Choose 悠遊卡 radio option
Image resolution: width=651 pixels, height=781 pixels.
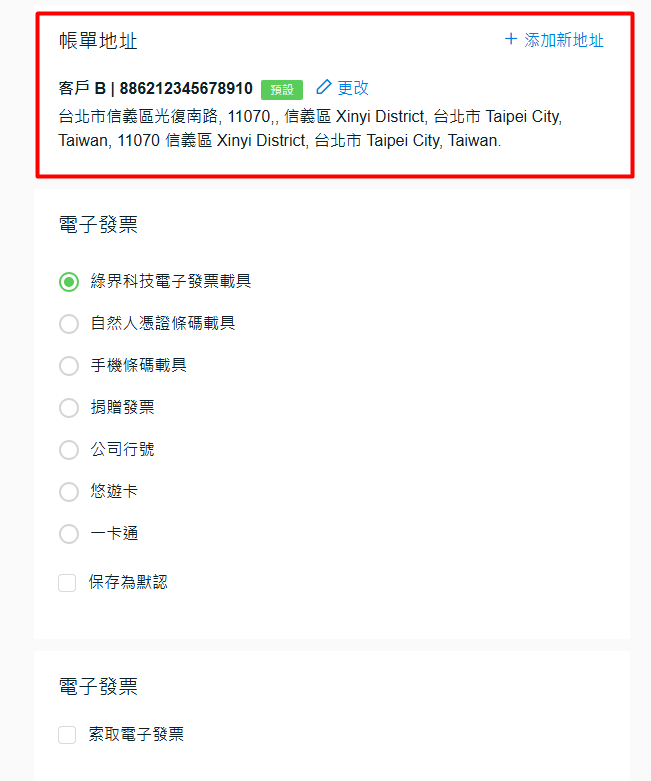click(69, 492)
